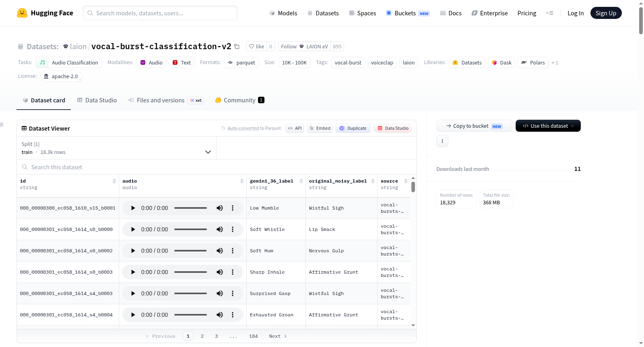Open Models in the top navigation
The image size is (644, 347).
pyautogui.click(x=283, y=13)
